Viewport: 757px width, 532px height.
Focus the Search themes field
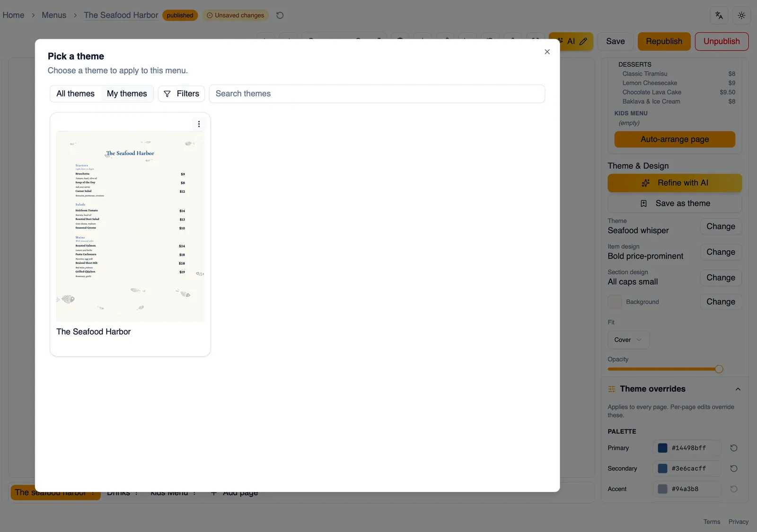tap(377, 94)
